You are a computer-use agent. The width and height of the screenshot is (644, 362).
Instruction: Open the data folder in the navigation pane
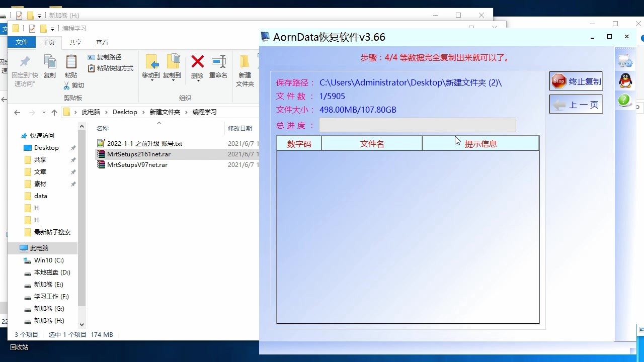(41, 196)
